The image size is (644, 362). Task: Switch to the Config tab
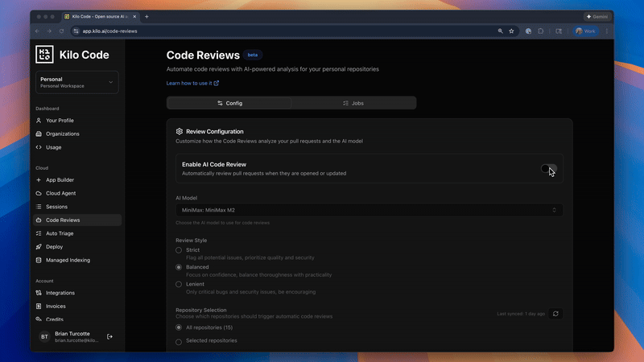coord(229,104)
